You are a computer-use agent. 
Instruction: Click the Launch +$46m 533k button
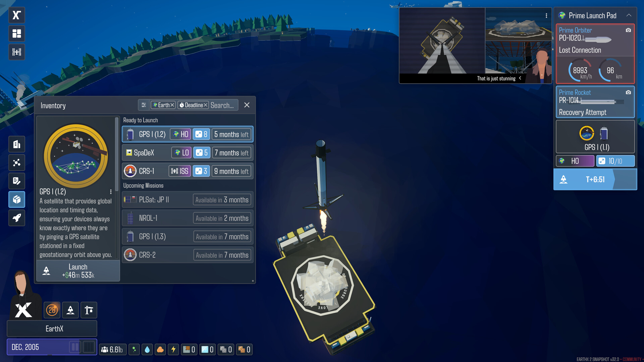click(x=78, y=271)
